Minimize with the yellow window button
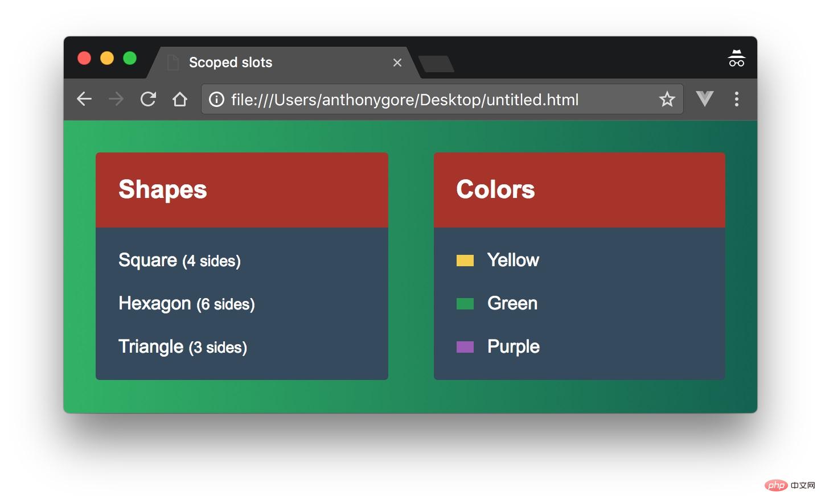Viewport: 821px width, 504px height. click(107, 58)
